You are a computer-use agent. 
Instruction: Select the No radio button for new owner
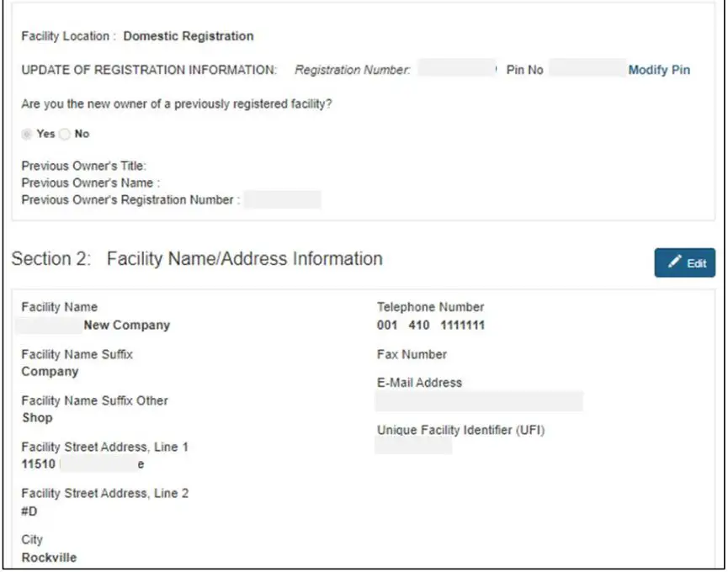pyautogui.click(x=63, y=133)
